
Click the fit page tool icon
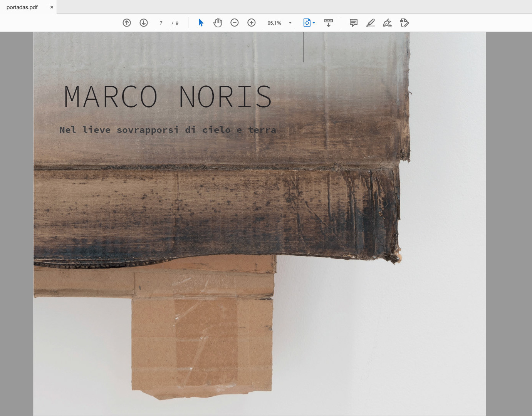pyautogui.click(x=307, y=23)
